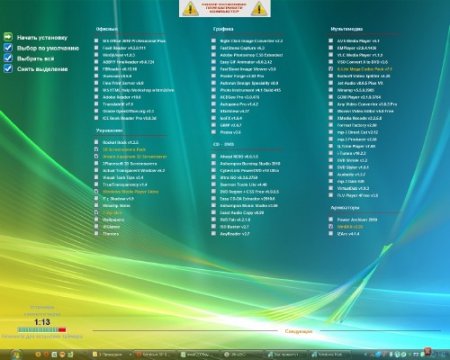This screenshot has height=360, width=450.
Task: Uncheck 3D Screensavers Pack
Action: 96,149
